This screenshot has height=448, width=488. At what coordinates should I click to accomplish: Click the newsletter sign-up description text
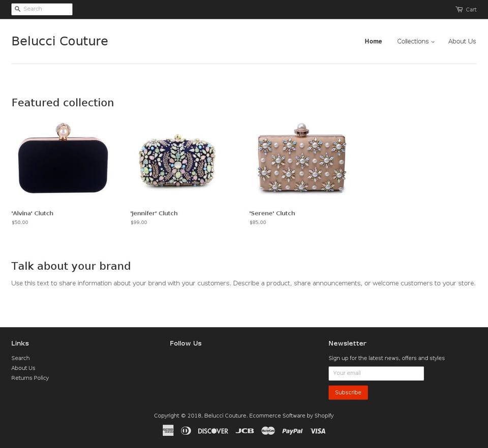point(386,358)
